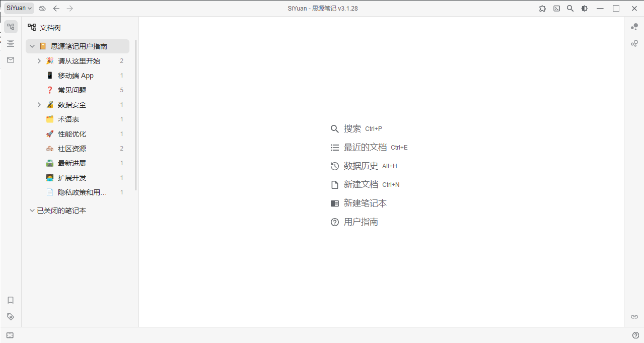Image resolution: width=644 pixels, height=343 pixels.
Task: Open the command palette terminal icon
Action: coord(556,9)
